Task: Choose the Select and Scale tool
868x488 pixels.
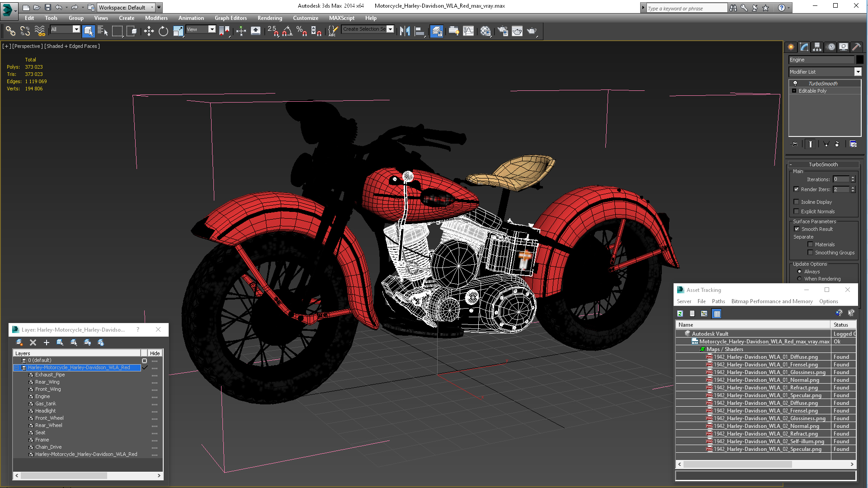Action: pyautogui.click(x=178, y=31)
